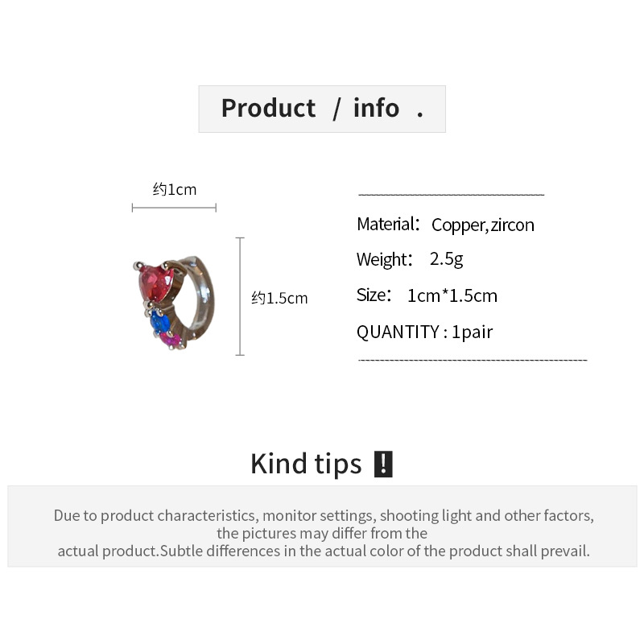This screenshot has height=644, width=644.
Task: Click the "约1.5cm" height label
Action: (279, 299)
